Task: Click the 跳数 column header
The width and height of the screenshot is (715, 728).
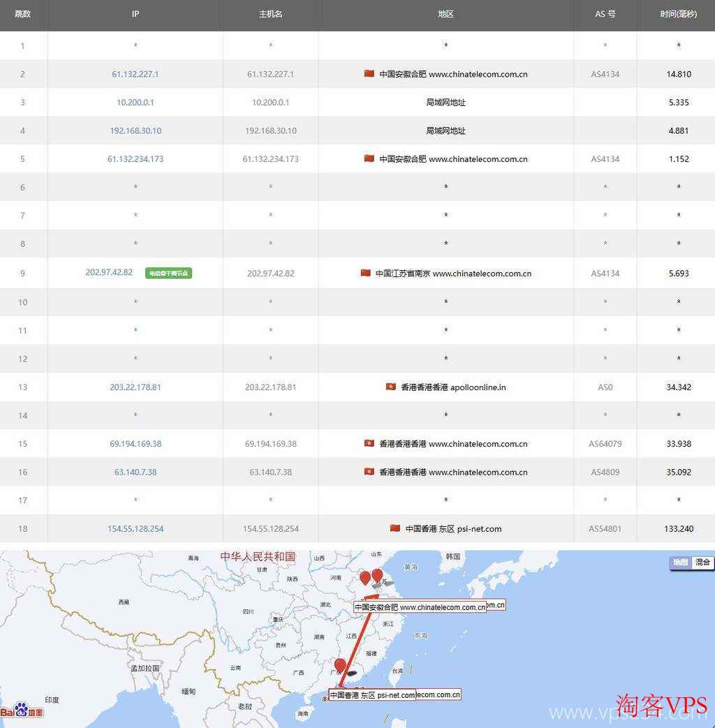Action: pyautogui.click(x=23, y=14)
